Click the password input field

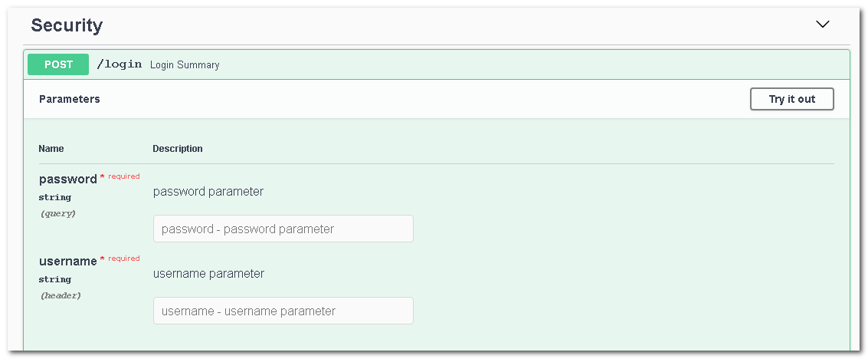(x=283, y=229)
